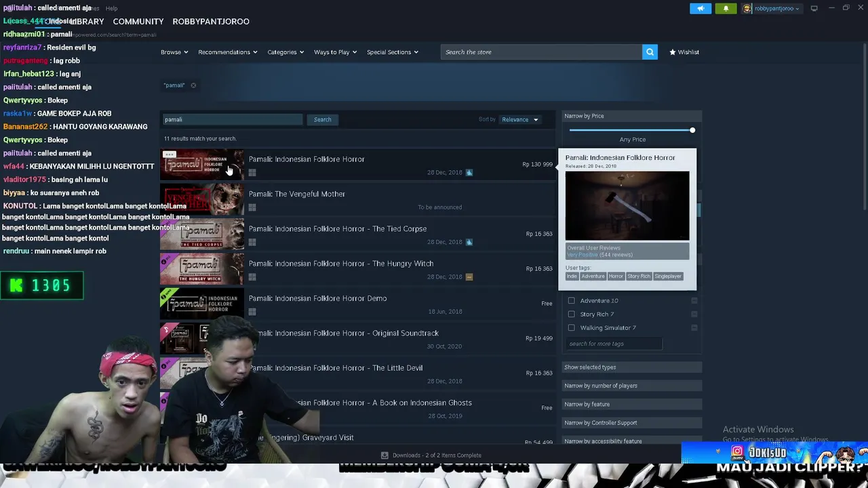868x488 pixels.
Task: Click the hover preview screenshot with axe
Action: point(627,205)
